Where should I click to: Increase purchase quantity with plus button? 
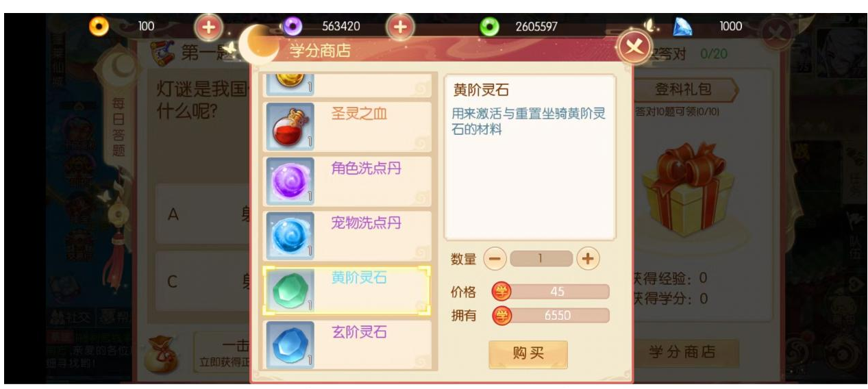pyautogui.click(x=587, y=259)
